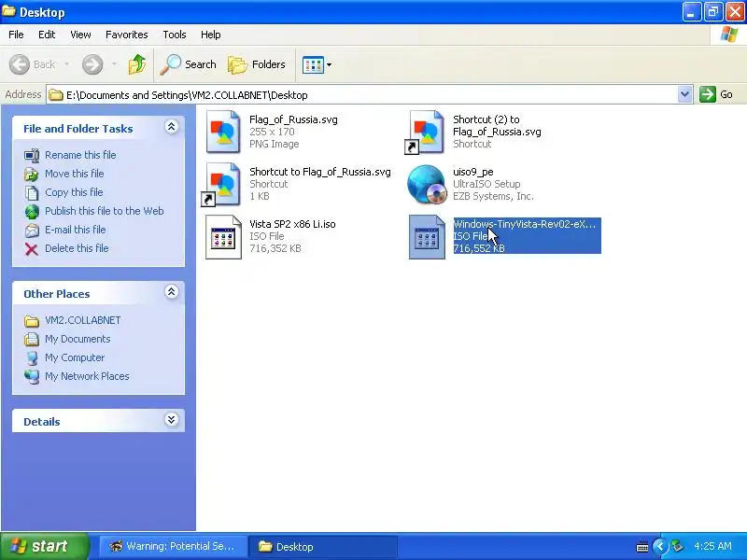Select Vista SP2 x86 Li.iso file icon
This screenshot has height=560, width=747.
coord(223,237)
